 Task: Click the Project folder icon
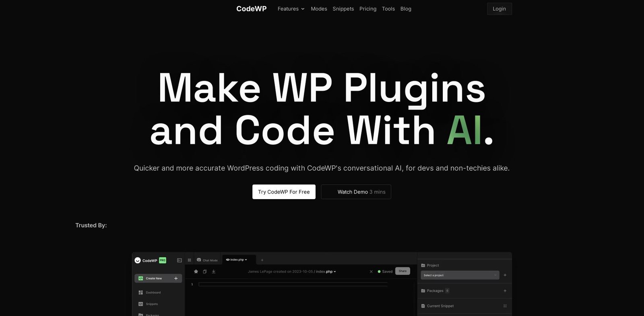pyautogui.click(x=423, y=266)
